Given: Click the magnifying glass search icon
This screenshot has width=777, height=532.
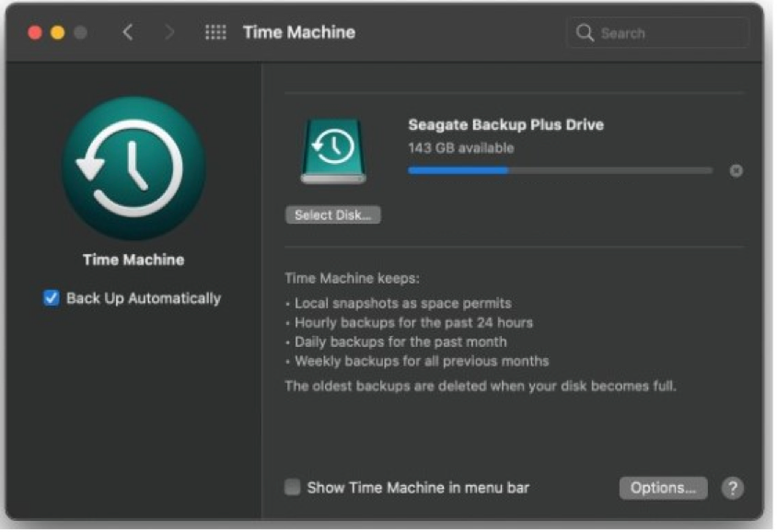Looking at the screenshot, I should [x=585, y=33].
